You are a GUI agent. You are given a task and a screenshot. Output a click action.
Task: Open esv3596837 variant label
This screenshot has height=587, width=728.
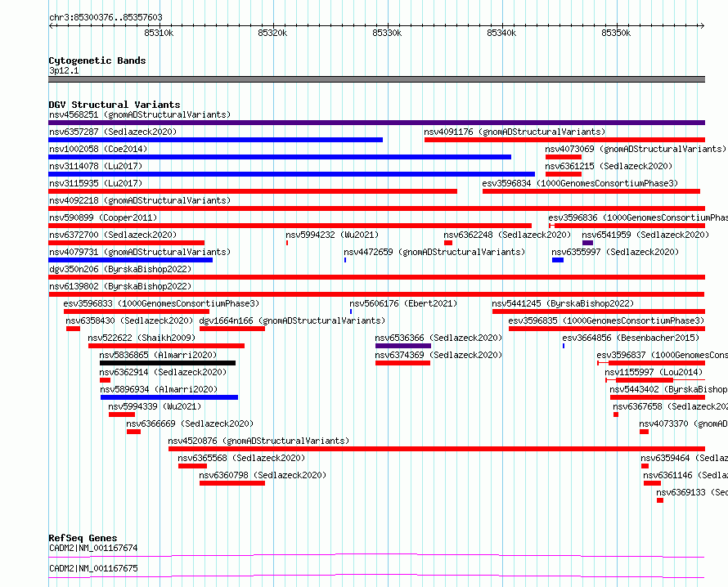(x=662, y=355)
